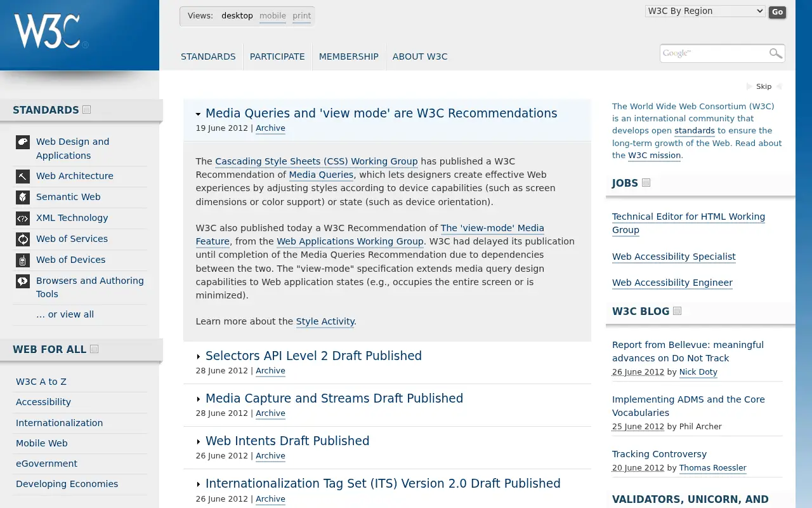This screenshot has height=508, width=812.
Task: Click the Web of Services icon
Action: pyautogui.click(x=23, y=239)
